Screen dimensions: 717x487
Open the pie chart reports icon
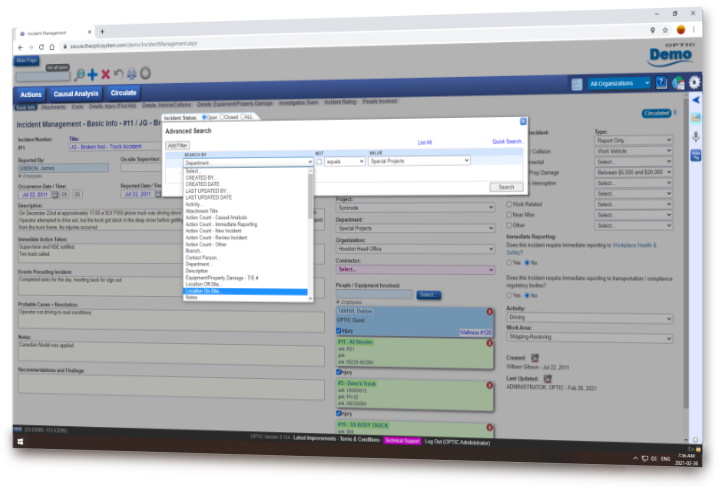pyautogui.click(x=678, y=83)
